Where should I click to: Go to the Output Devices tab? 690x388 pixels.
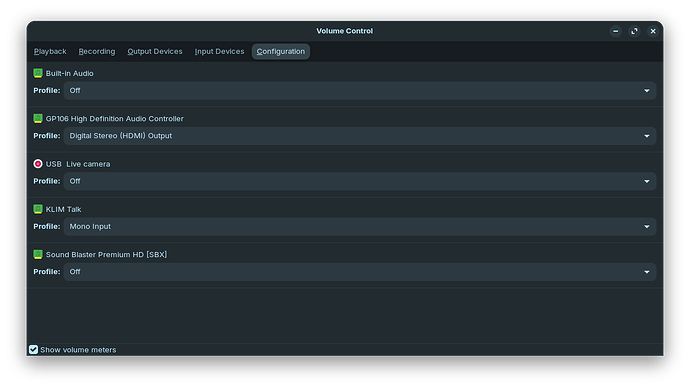click(155, 51)
